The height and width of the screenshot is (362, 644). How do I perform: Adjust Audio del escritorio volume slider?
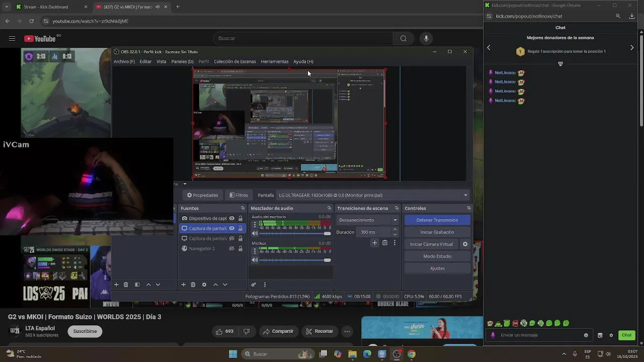point(296,234)
